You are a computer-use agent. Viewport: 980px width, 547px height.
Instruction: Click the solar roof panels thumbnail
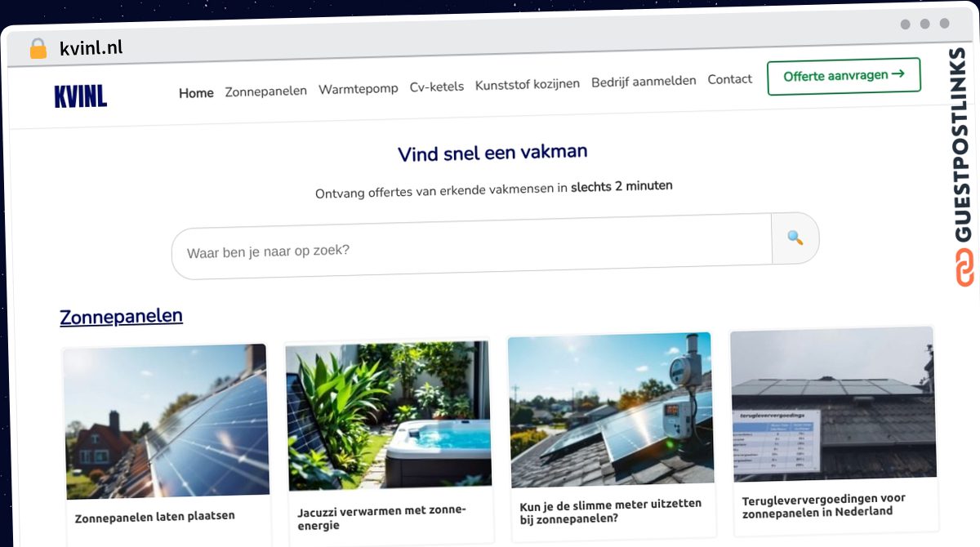click(x=166, y=421)
